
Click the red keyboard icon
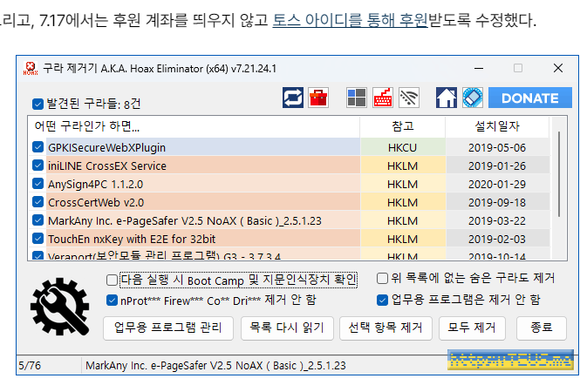[383, 98]
